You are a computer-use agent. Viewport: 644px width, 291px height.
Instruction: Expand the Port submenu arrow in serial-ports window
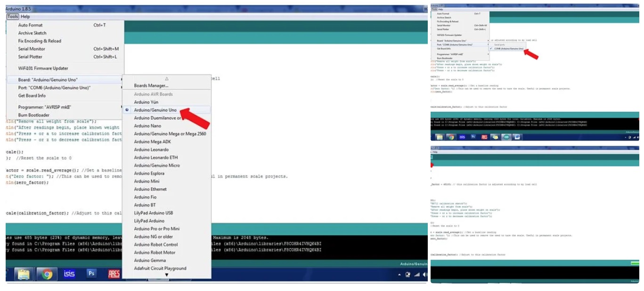pos(488,45)
